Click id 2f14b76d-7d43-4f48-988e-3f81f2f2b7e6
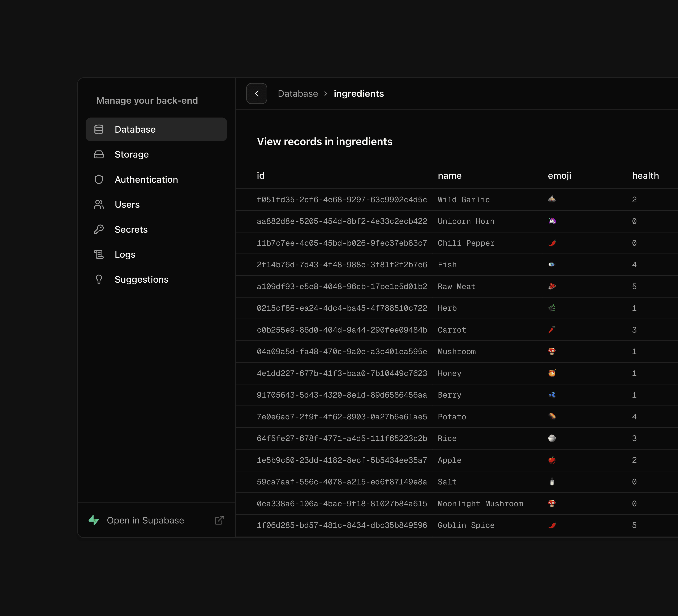Viewport: 678px width, 616px height. tap(342, 265)
